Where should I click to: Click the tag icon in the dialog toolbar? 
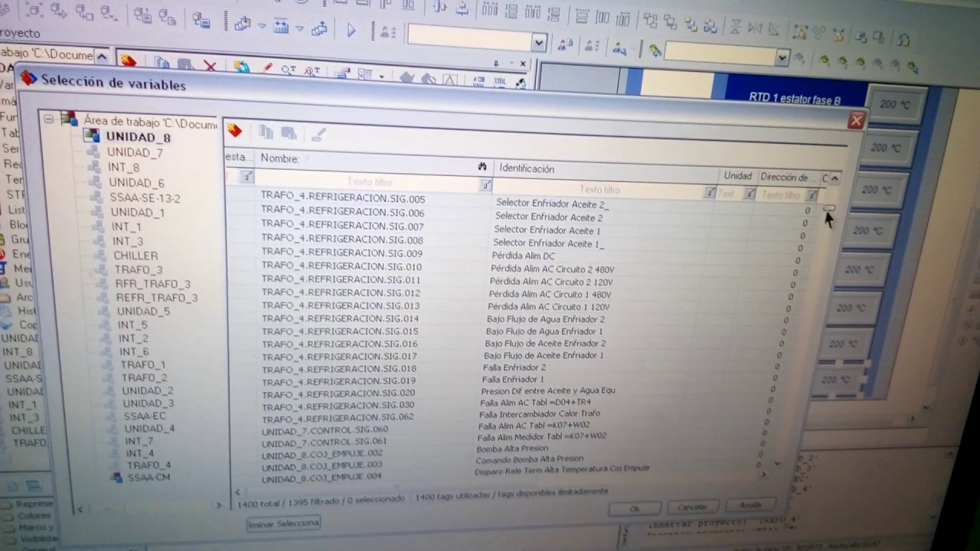234,131
